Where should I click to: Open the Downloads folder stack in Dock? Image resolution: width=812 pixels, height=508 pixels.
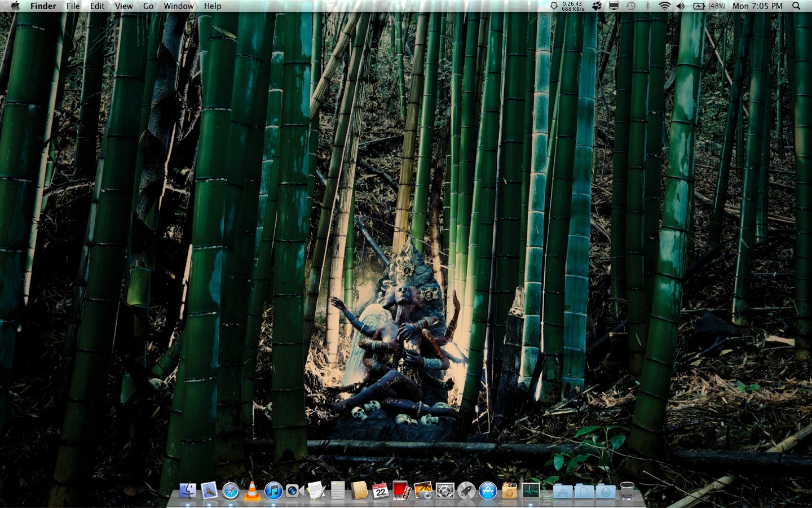click(x=606, y=491)
